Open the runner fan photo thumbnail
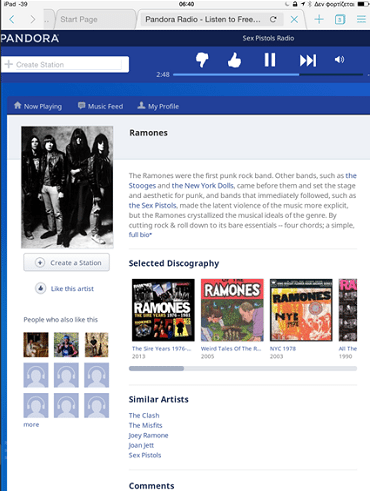Screen dimensions: 370x491 pyautogui.click(x=66, y=345)
